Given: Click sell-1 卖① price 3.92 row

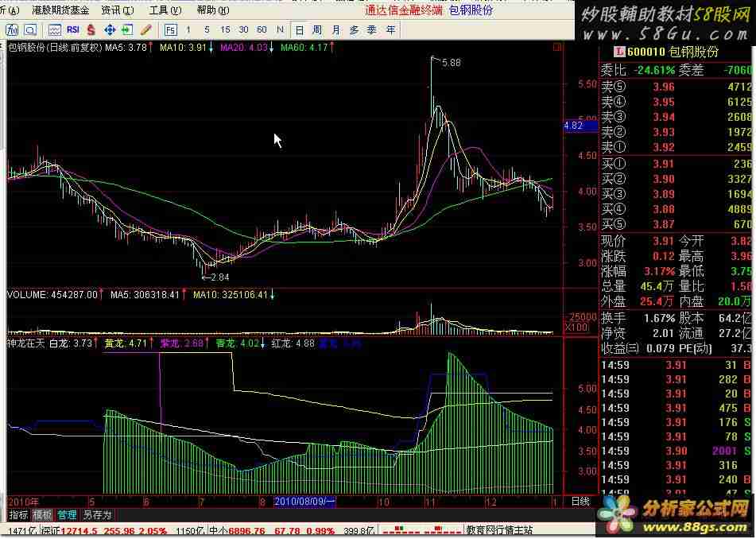Looking at the screenshot, I should pyautogui.click(x=676, y=146).
